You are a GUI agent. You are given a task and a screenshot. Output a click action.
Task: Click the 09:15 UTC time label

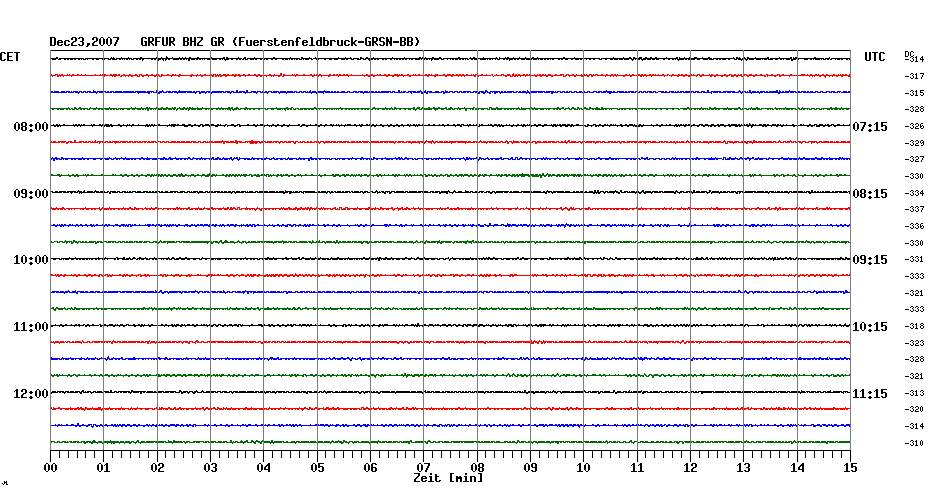[x=870, y=260]
